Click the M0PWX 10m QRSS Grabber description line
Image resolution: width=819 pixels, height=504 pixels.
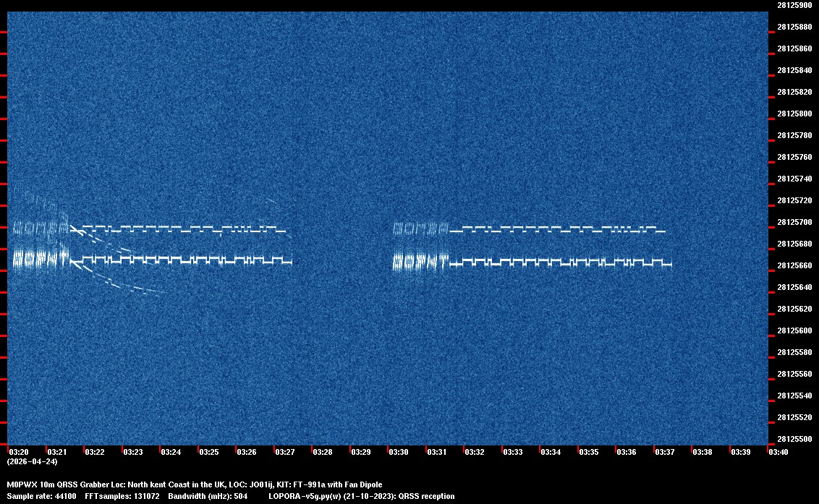[195, 484]
